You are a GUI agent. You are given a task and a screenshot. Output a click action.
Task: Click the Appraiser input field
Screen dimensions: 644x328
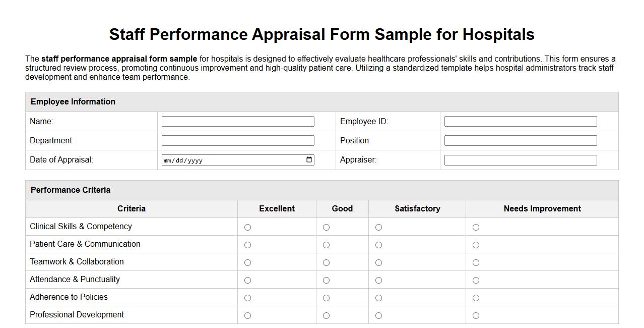520,159
